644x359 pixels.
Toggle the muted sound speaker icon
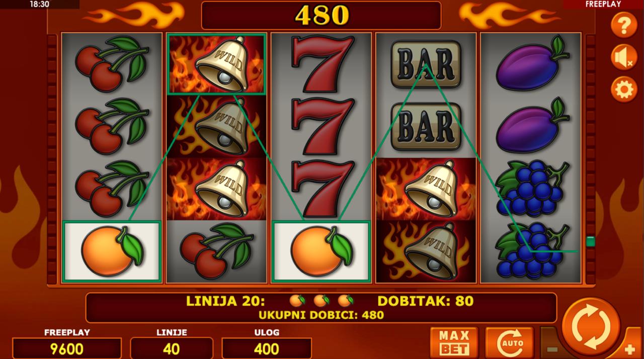[x=624, y=57]
